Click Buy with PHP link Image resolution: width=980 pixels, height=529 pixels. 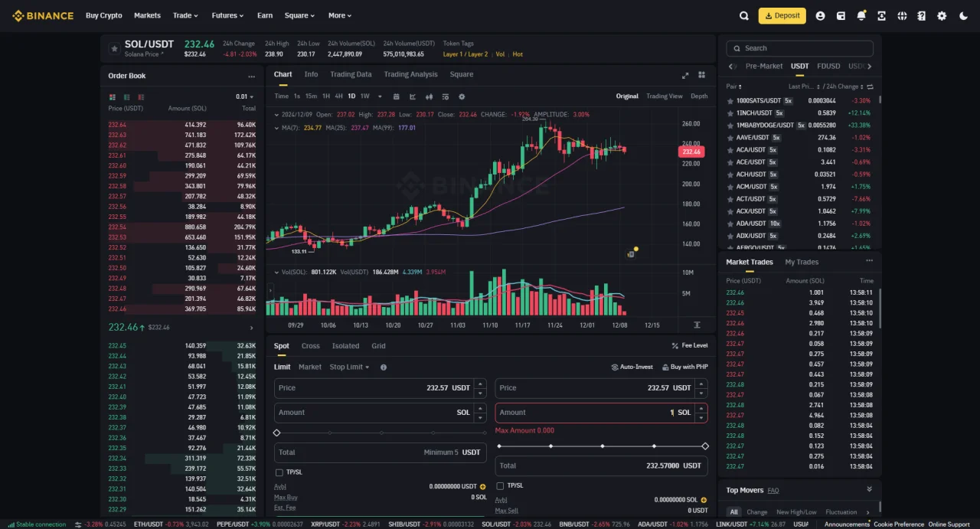pyautogui.click(x=684, y=367)
